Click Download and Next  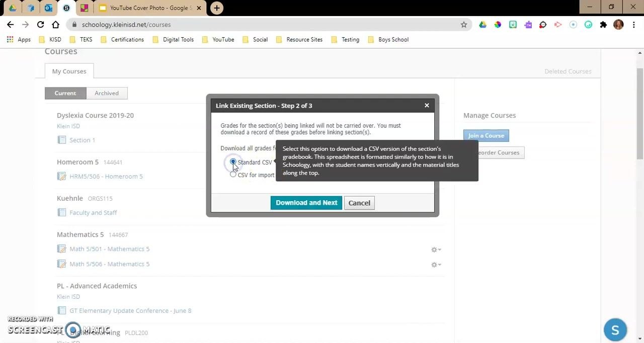[x=306, y=203]
